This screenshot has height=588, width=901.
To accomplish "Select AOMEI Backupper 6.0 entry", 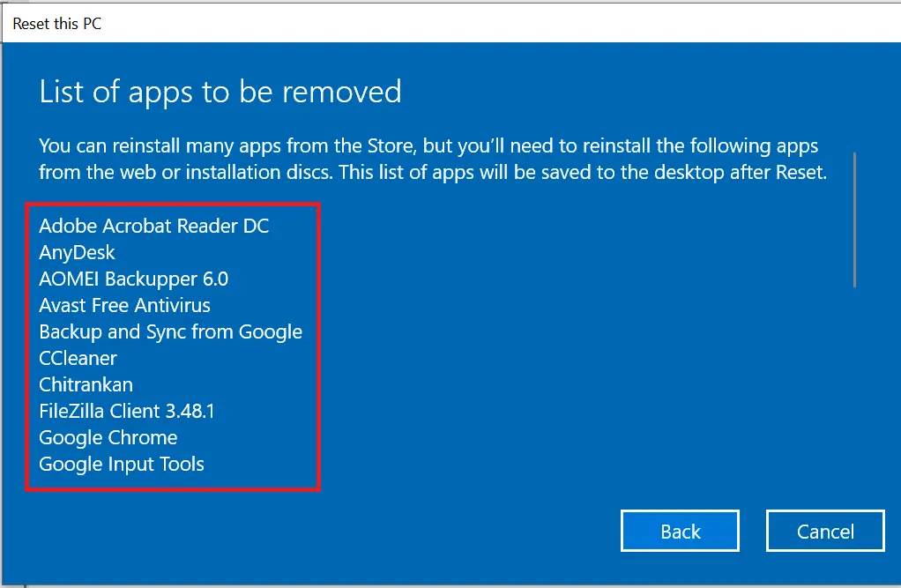I will (134, 279).
